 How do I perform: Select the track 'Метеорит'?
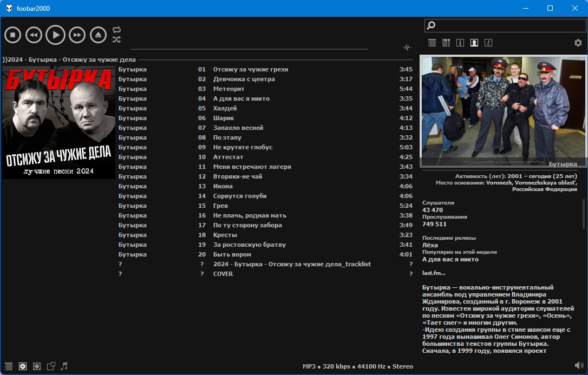[x=228, y=89]
